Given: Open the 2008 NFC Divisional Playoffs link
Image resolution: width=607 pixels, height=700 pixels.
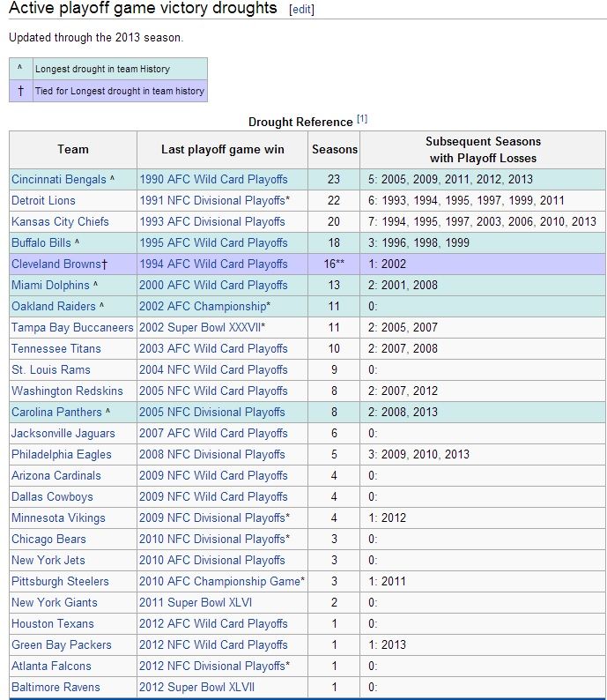Looking at the screenshot, I should [211, 454].
